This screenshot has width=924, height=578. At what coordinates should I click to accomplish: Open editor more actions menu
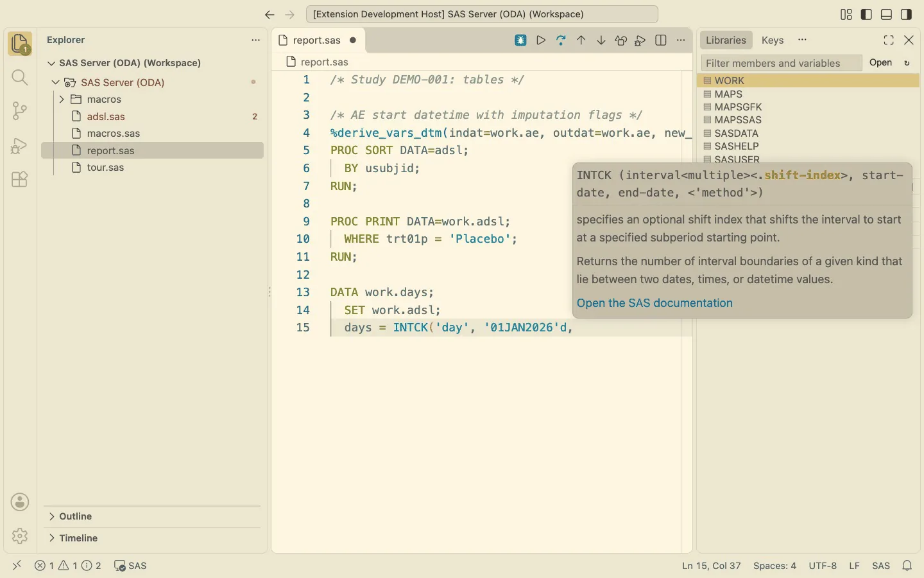[681, 40]
